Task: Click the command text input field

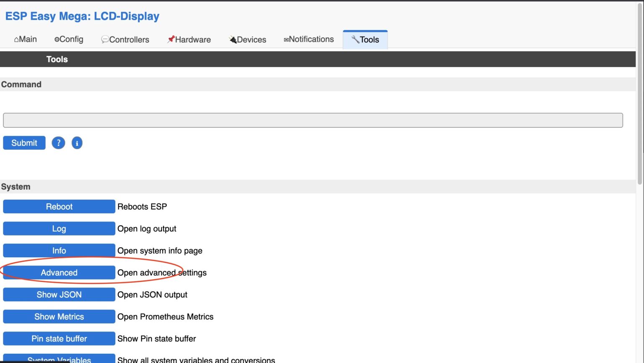Action: [313, 120]
